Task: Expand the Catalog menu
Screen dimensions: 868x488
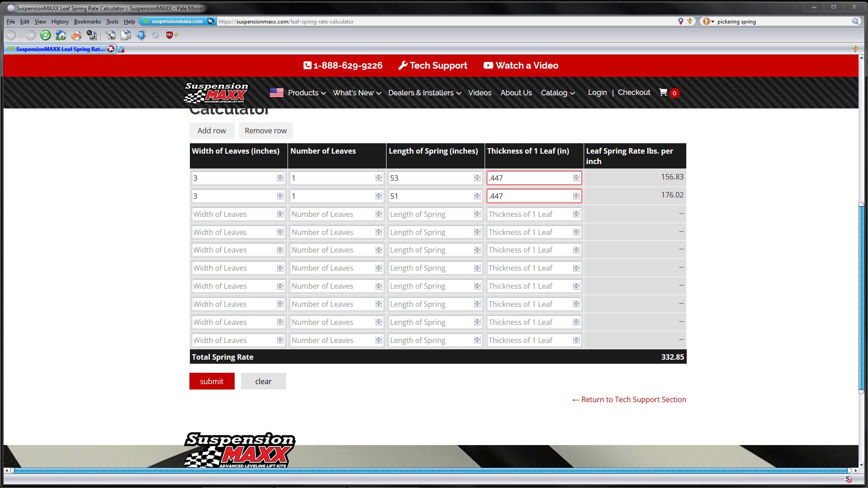Action: 557,93
